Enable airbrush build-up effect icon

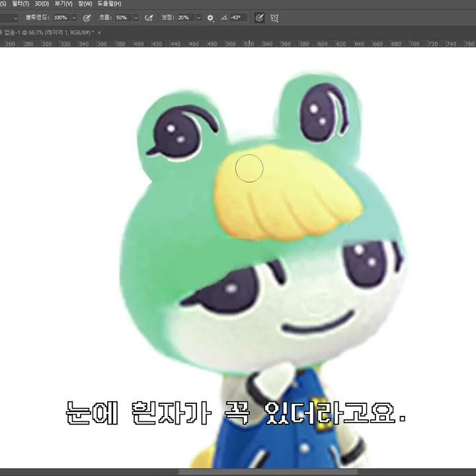149,18
